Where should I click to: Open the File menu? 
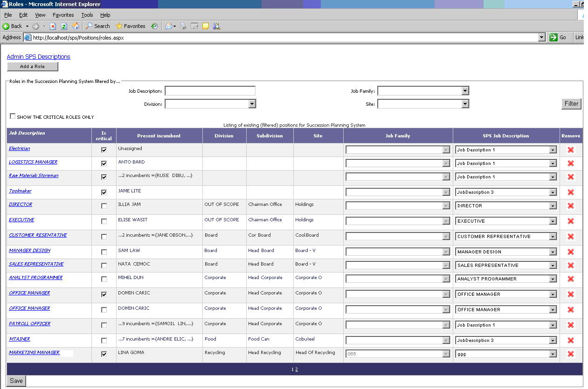click(8, 15)
